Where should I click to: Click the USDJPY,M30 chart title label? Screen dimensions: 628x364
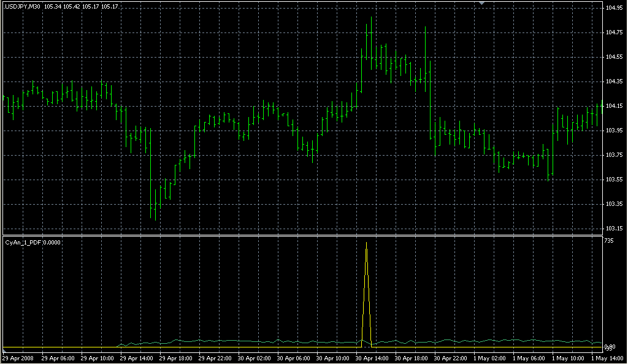pyautogui.click(x=23, y=6)
